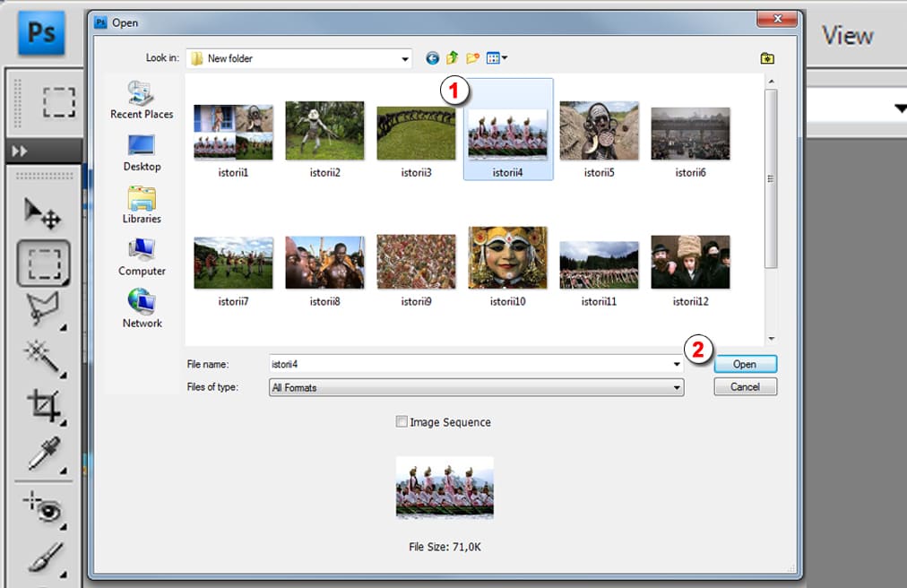Click the Go Back navigation icon
Viewport: 907px width, 588px height.
click(x=433, y=58)
